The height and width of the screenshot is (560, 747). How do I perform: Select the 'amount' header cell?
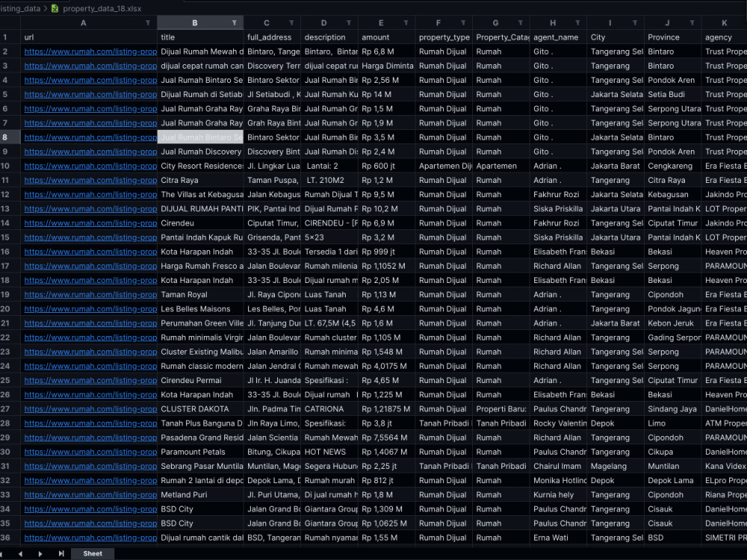(x=386, y=37)
